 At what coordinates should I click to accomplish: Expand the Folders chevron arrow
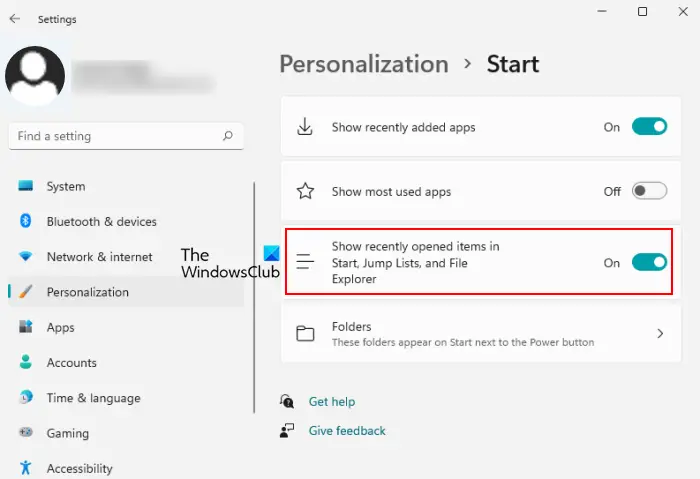[660, 334]
